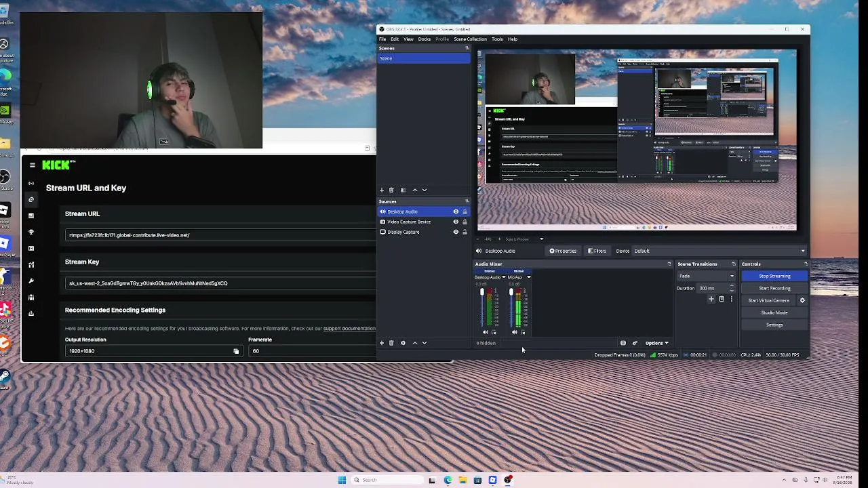This screenshot has width=868, height=488.
Task: Adjust the Mic/Aux volume fader
Action: pyautogui.click(x=511, y=293)
